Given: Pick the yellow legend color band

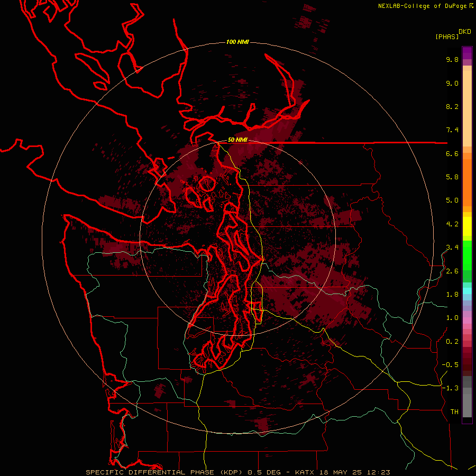Looking at the screenshot, I should [x=467, y=226].
